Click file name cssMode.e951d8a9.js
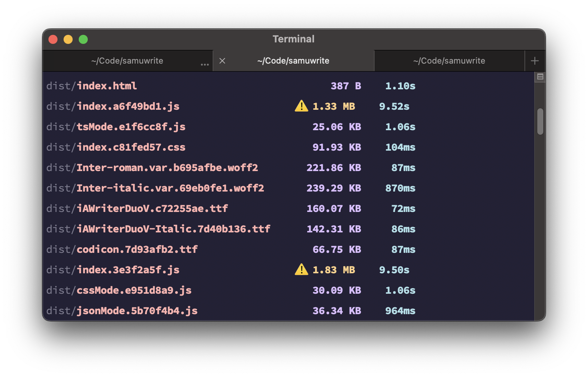 (134, 290)
